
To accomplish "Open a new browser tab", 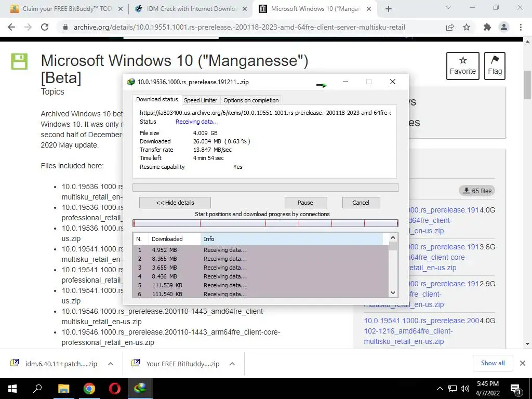I will click(389, 9).
